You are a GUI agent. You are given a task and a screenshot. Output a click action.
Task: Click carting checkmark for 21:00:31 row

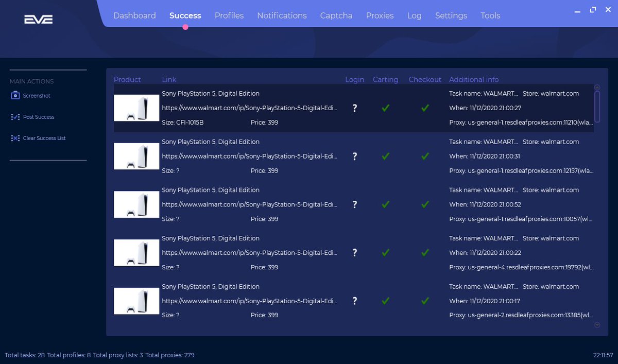point(385,156)
